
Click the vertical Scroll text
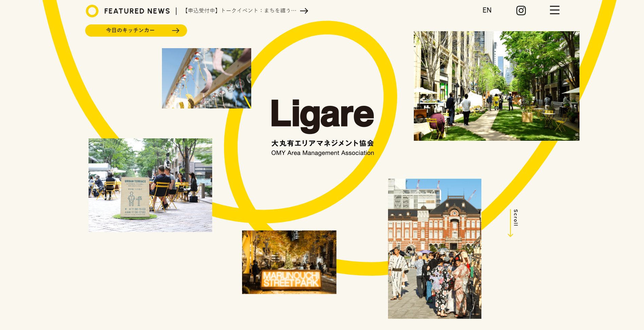coord(516,218)
